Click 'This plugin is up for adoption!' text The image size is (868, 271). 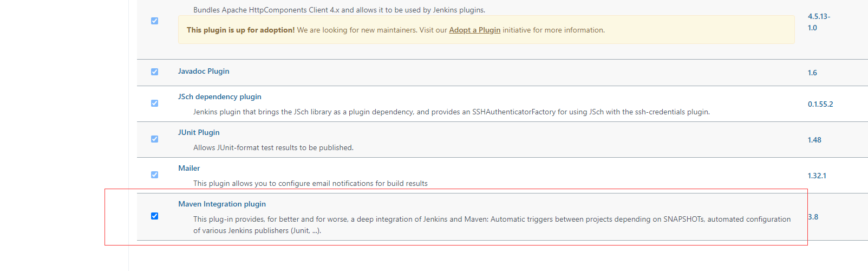pos(241,30)
